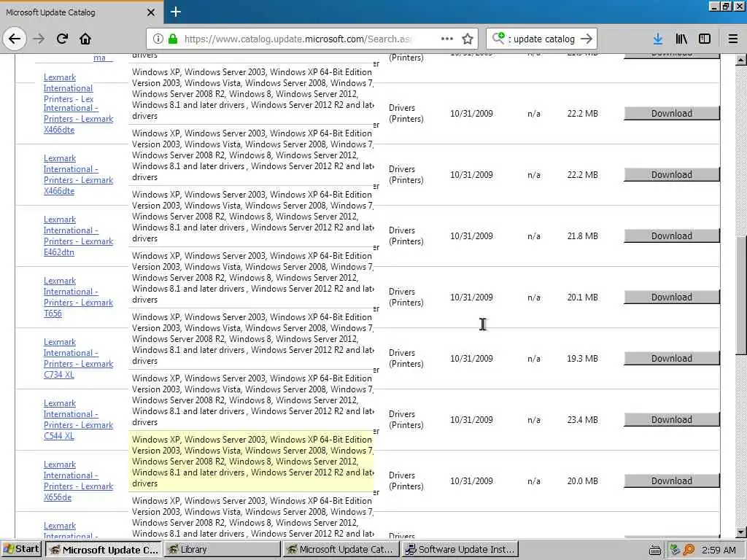This screenshot has height=560, width=747.
Task: Click the 10/31/2009 date in the T656 row
Action: (471, 297)
